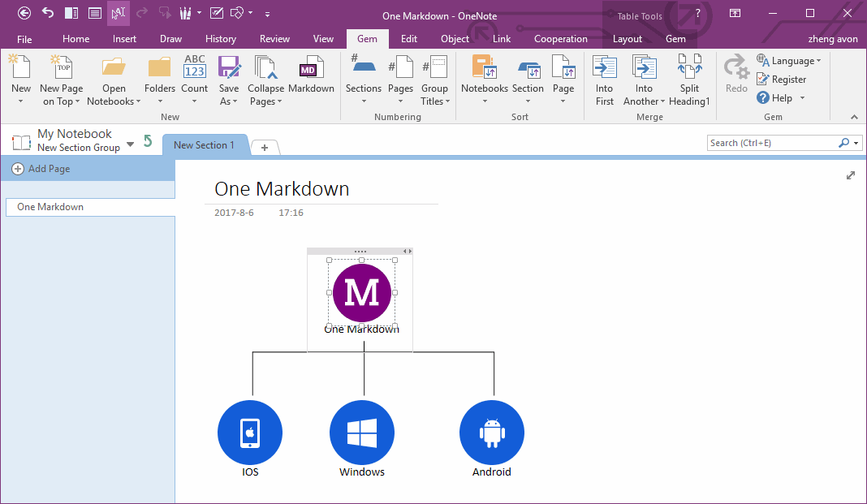Select the New Section 1 tab
The width and height of the screenshot is (867, 504).
(204, 144)
